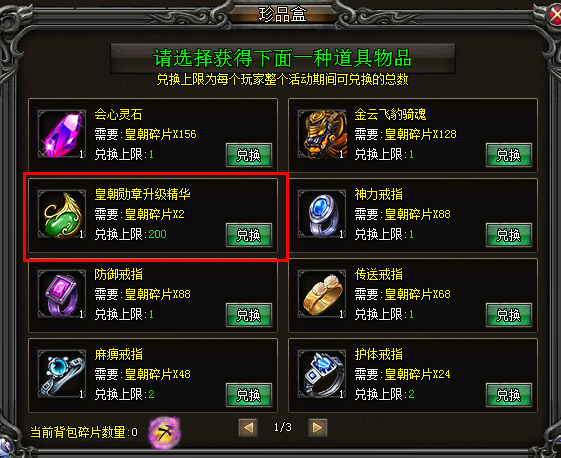Select the 传送戒指 golden ring icon

[322, 294]
